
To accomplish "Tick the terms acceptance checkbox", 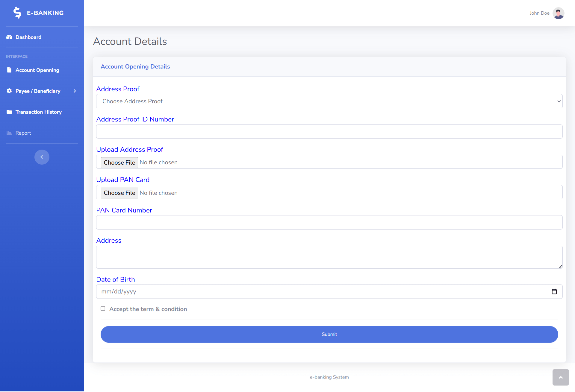I will 103,309.
